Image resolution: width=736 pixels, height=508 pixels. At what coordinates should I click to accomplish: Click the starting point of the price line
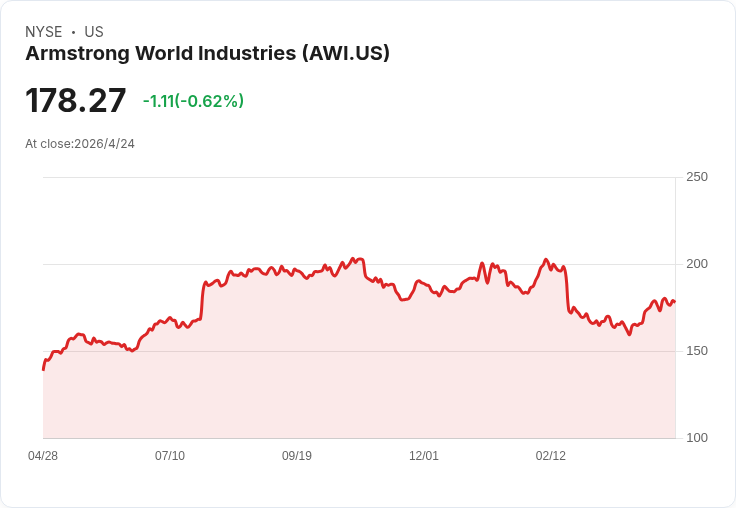click(x=43, y=369)
